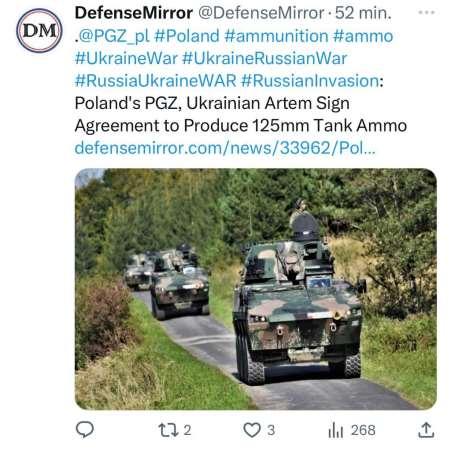Image resolution: width=451 pixels, height=450 pixels.
Task: Open the military vehicles photo
Action: [x=256, y=289]
